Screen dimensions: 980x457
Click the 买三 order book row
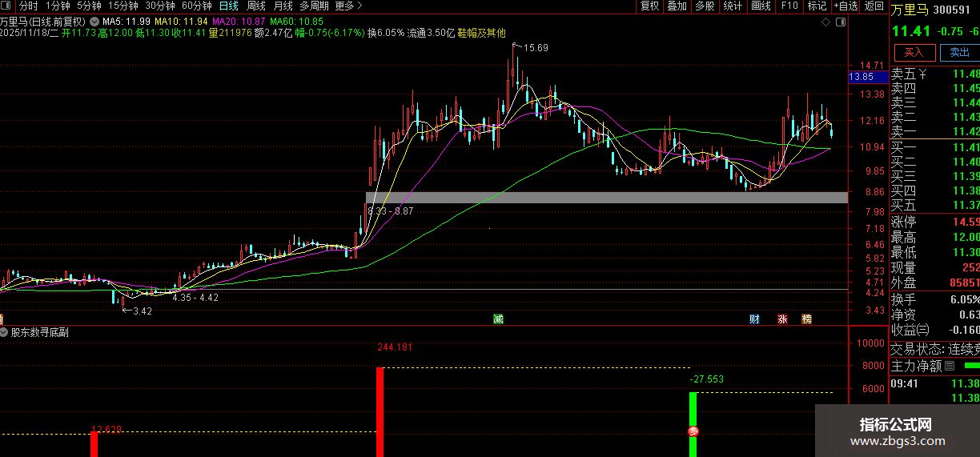pos(935,176)
